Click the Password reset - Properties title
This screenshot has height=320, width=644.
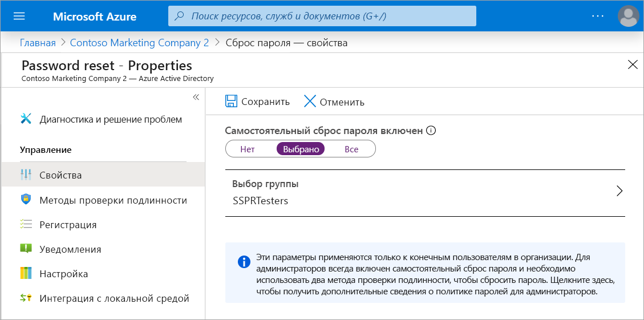pyautogui.click(x=107, y=66)
